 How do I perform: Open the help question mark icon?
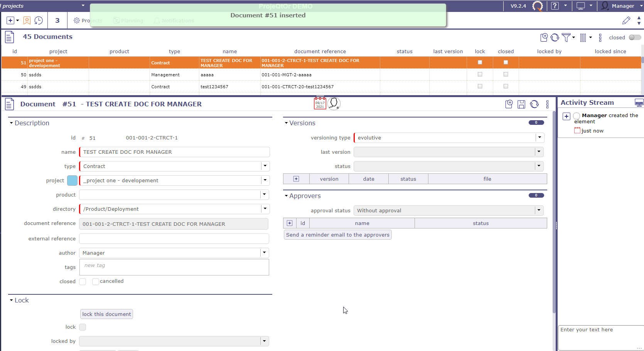(x=555, y=6)
